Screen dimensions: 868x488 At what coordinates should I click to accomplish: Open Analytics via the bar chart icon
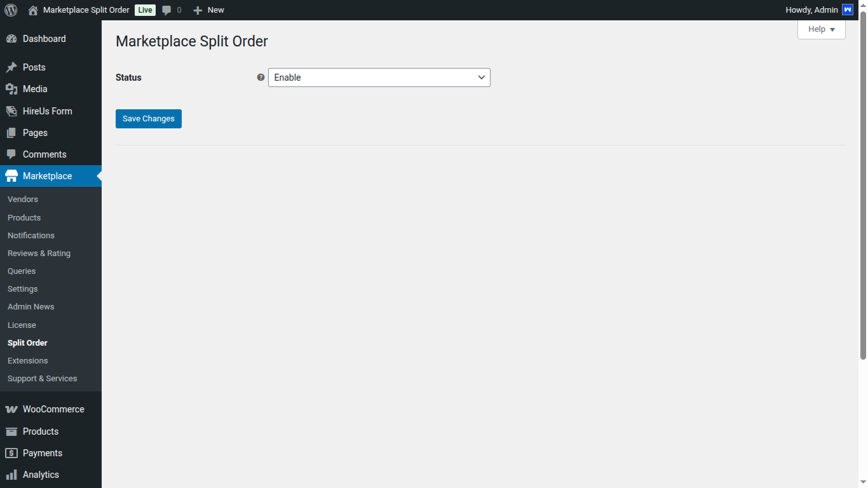tap(13, 475)
